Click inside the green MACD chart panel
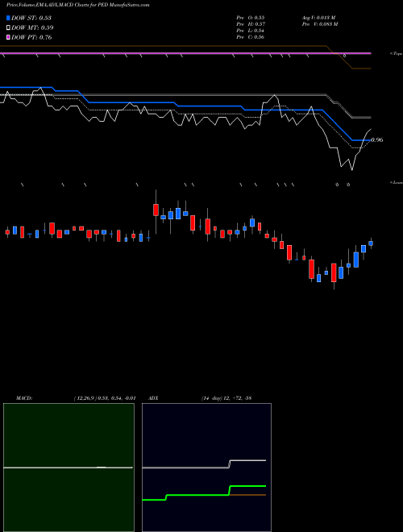403x532 pixels. pyautogui.click(x=69, y=468)
